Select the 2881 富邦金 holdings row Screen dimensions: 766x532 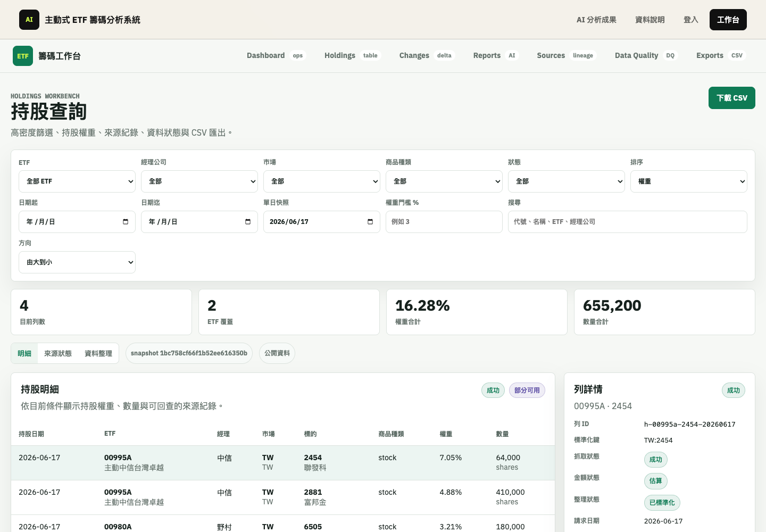pyautogui.click(x=283, y=497)
